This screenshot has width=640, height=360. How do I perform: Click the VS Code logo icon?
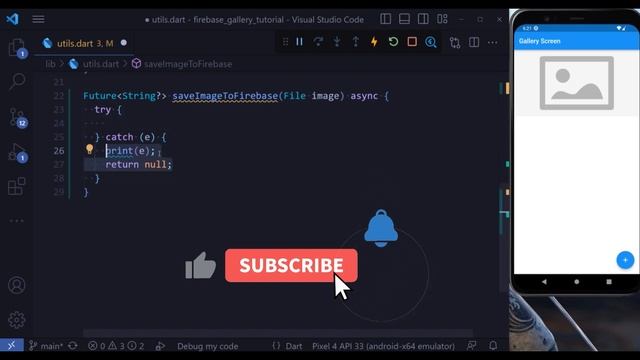click(x=12, y=19)
